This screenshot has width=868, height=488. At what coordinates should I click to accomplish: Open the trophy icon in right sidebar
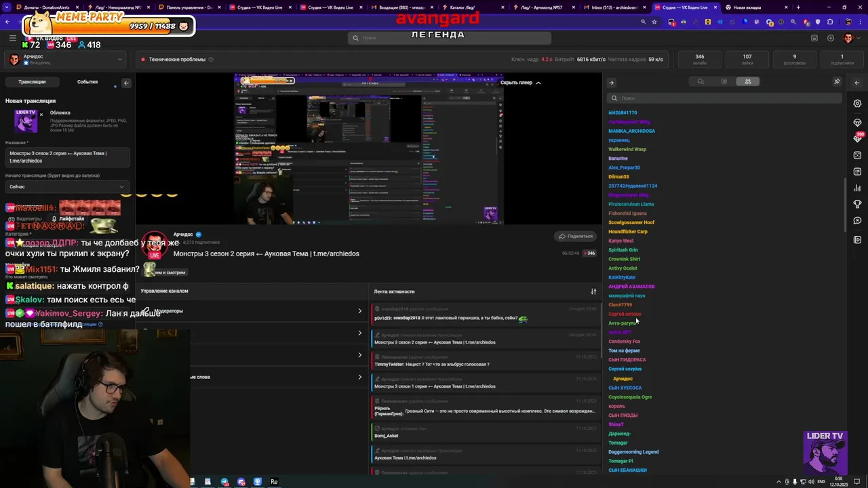point(857,204)
